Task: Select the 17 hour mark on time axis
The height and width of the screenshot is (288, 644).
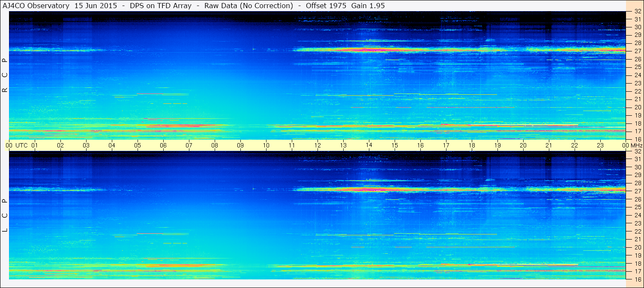Action: [x=446, y=145]
